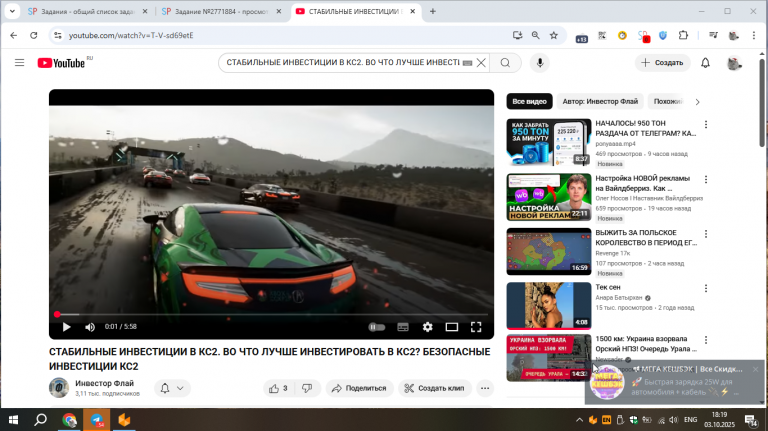Select the Автор: Инвестор Флай chip
This screenshot has height=431, width=768.
tap(600, 101)
